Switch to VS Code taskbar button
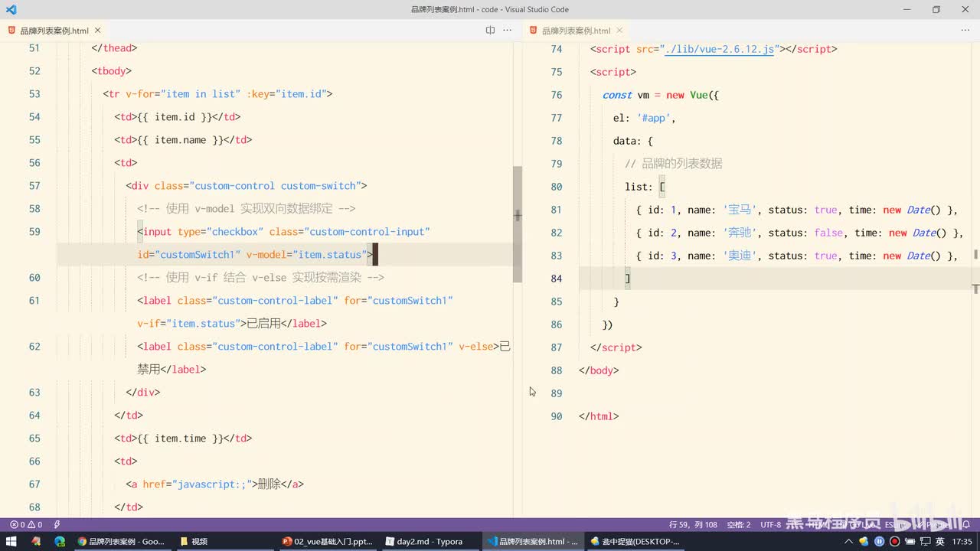Image resolution: width=980 pixels, height=551 pixels. coord(532,541)
